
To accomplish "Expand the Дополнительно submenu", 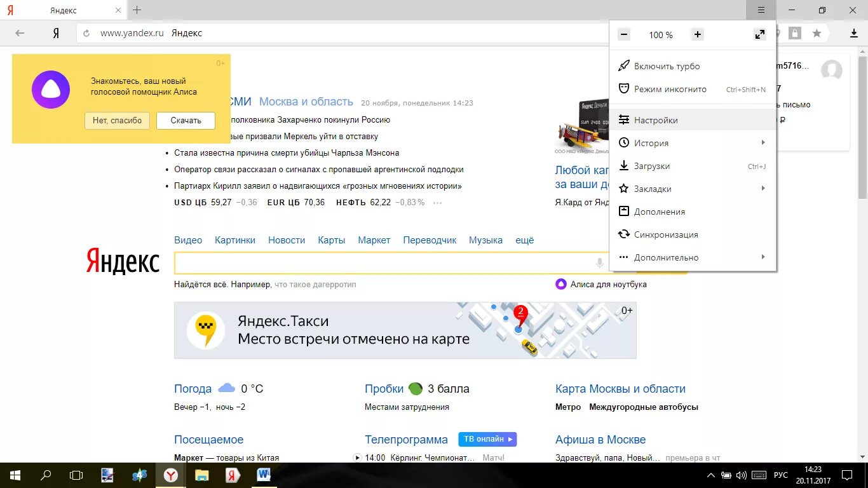I will (x=693, y=257).
